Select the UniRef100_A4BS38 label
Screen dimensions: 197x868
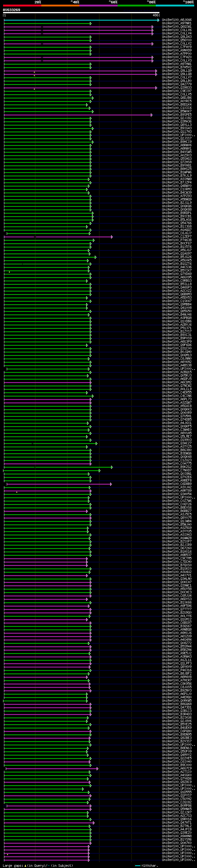[177, 365]
